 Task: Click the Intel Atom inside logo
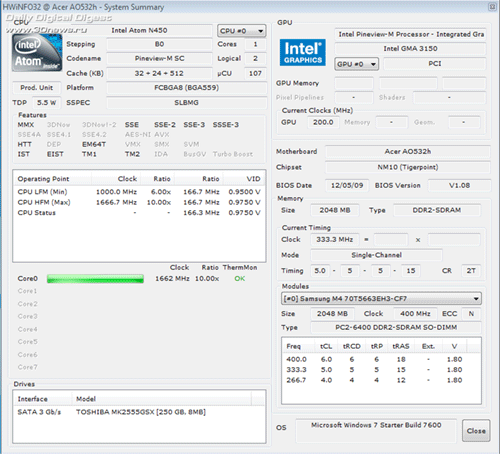pyautogui.click(x=37, y=53)
